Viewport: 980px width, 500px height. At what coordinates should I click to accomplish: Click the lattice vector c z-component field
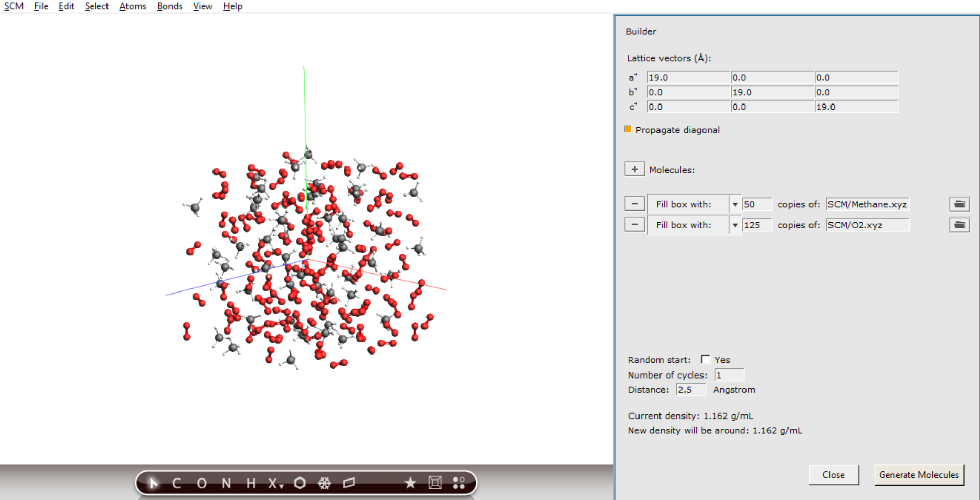856,107
